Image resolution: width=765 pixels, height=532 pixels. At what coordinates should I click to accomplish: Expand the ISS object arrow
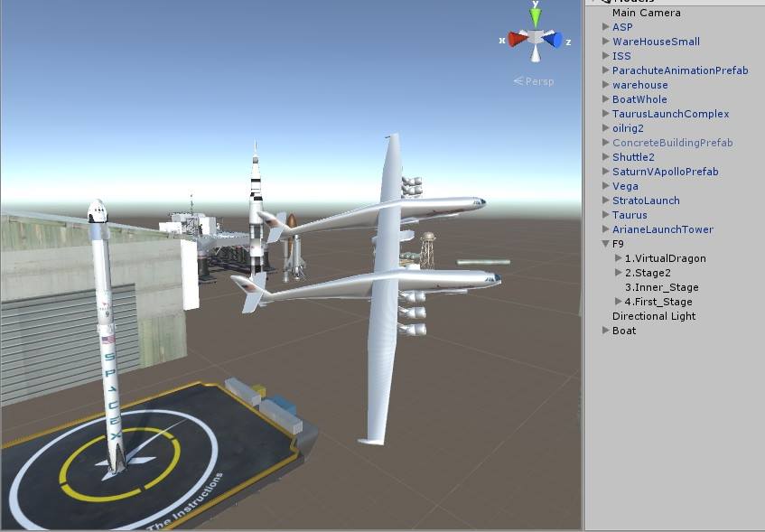(605, 56)
